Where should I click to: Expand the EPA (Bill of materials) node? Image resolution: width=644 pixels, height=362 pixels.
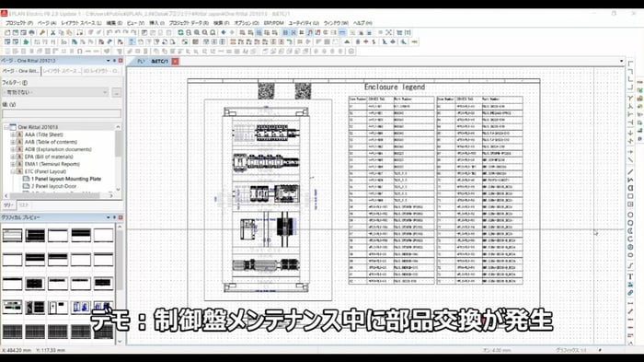13,157
